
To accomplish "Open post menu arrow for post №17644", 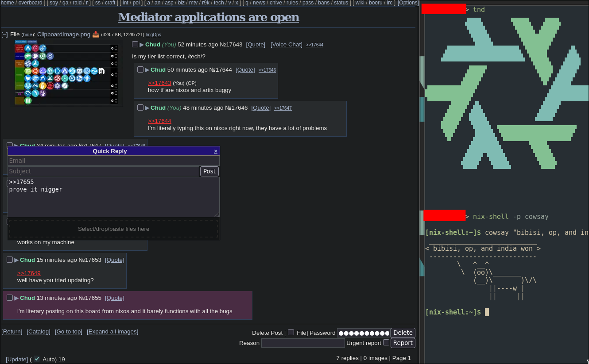I will point(147,70).
